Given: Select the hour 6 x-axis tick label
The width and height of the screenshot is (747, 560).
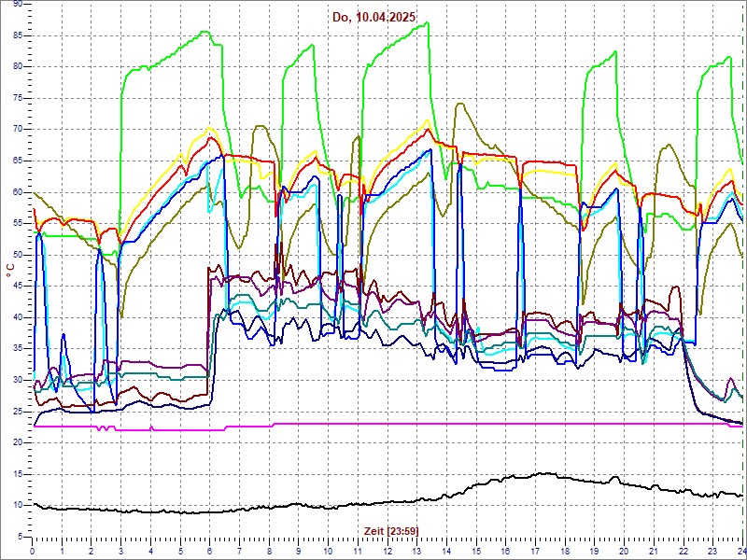Looking at the screenshot, I should (x=210, y=551).
